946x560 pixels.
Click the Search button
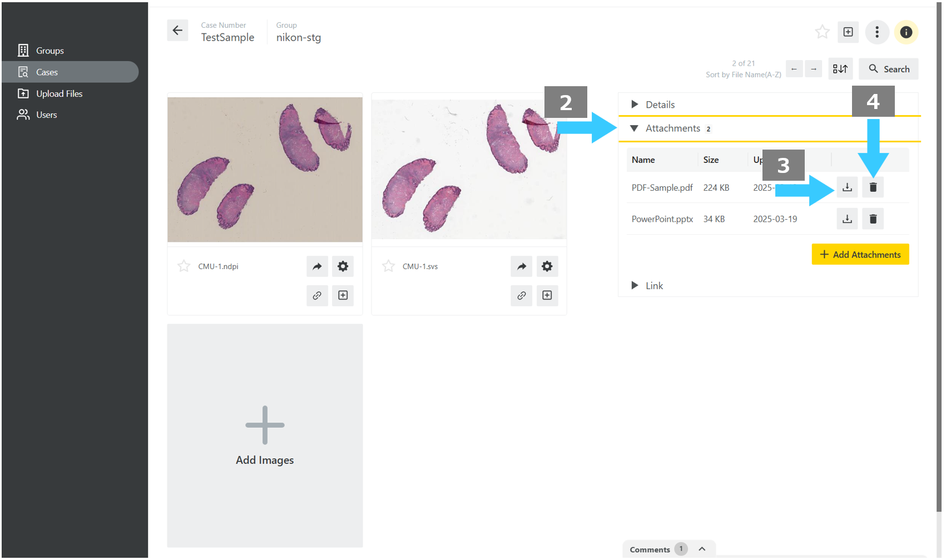(889, 69)
